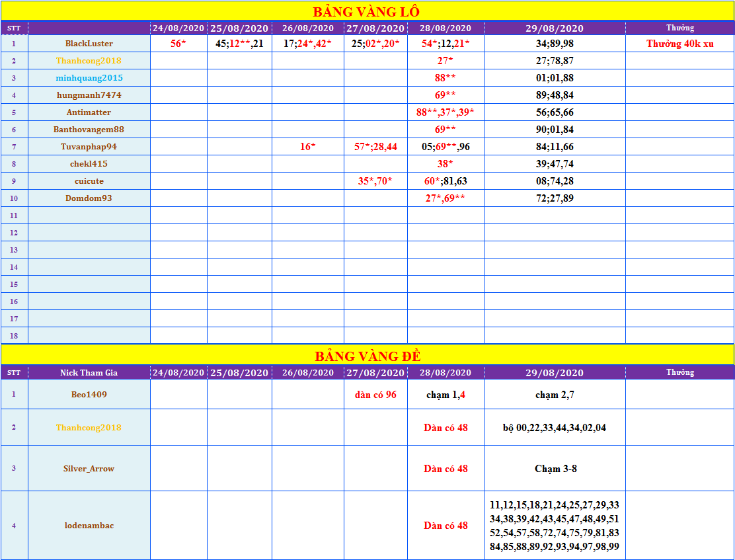Select the 'Chạm 3-8' cell
Image resolution: width=735 pixels, height=560 pixels.
555,468
